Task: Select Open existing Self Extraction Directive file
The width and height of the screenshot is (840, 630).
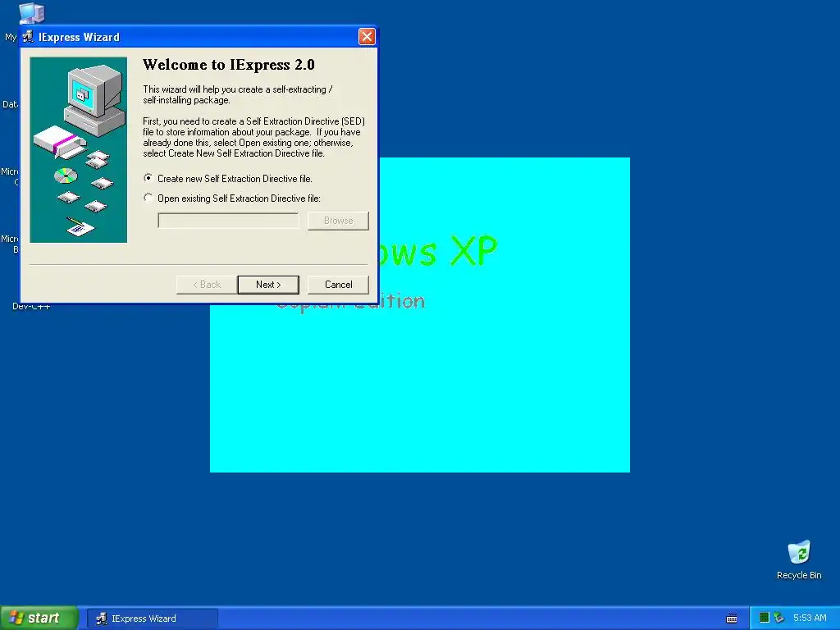Action: [232, 199]
